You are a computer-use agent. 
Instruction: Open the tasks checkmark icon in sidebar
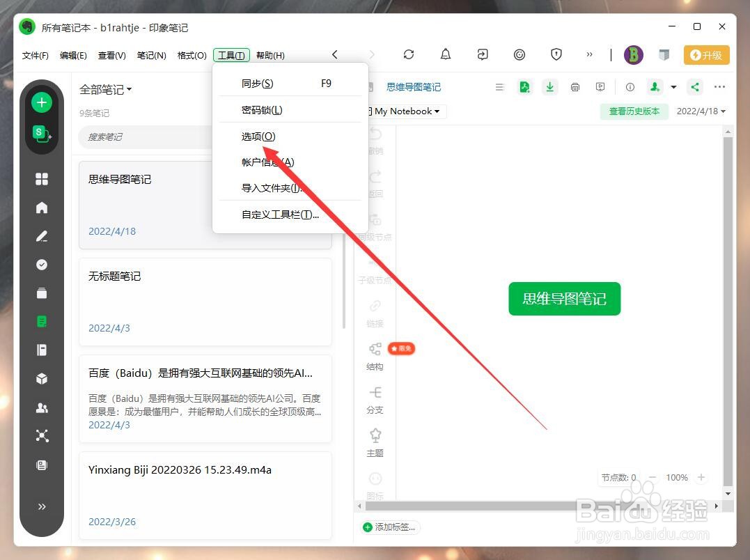[42, 265]
